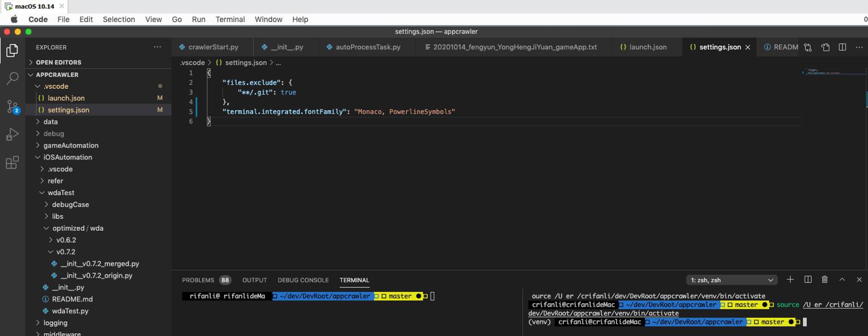Screen dimensions: 868x336
Task: Click the right terminal pane (venv) prompt
Action: coord(667,322)
